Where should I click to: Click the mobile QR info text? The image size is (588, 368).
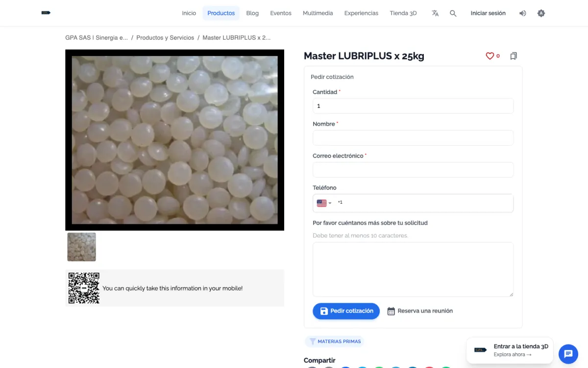(x=172, y=289)
